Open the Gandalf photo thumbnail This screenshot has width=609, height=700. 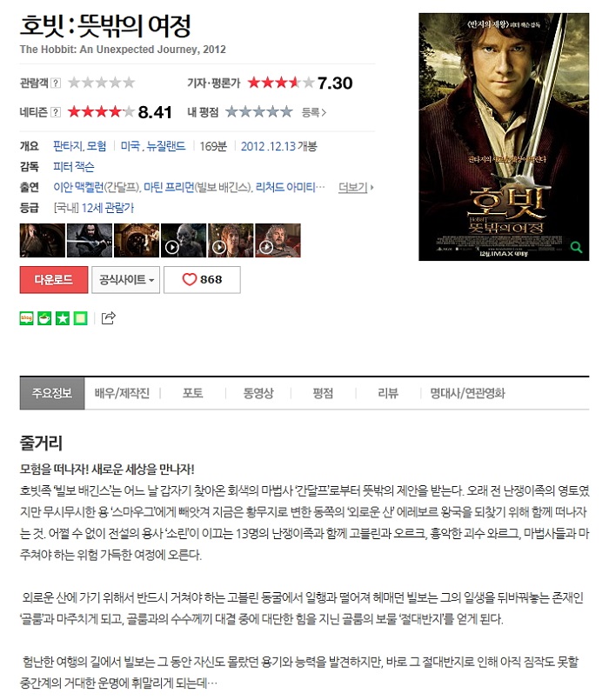43,241
